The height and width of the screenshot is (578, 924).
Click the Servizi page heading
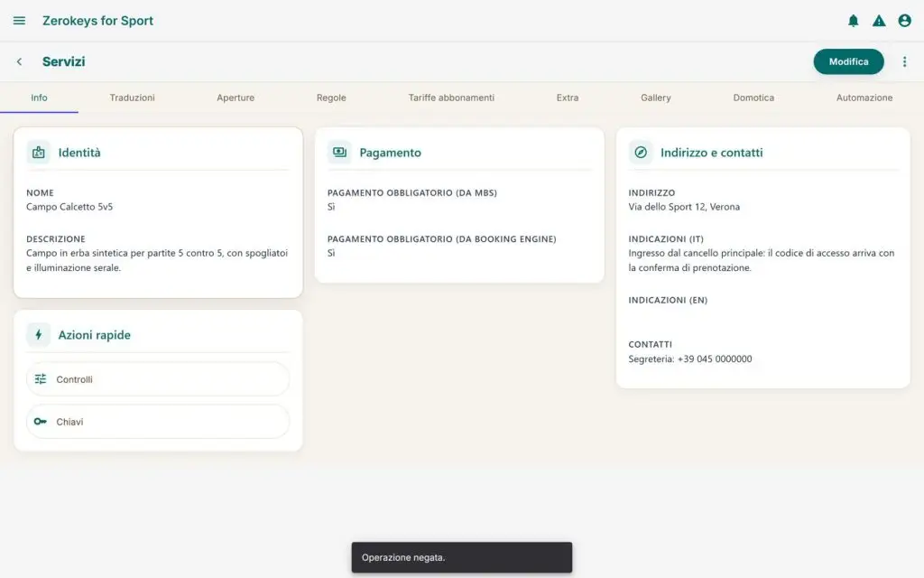coord(64,61)
